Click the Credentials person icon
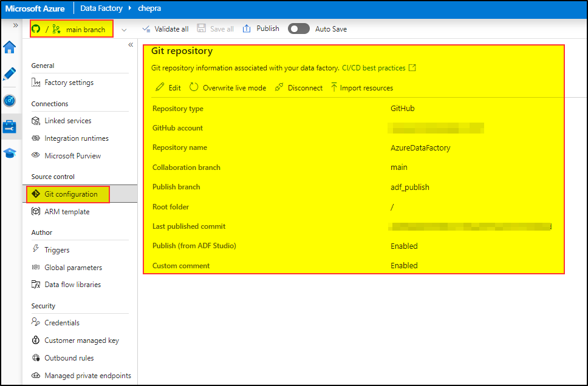The height and width of the screenshot is (386, 588). click(x=36, y=322)
